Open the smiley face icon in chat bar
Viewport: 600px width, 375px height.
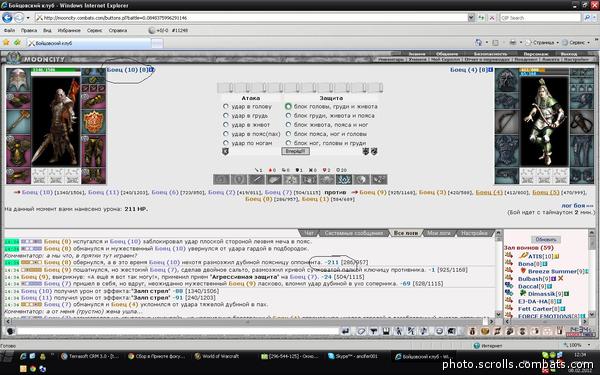point(439,331)
